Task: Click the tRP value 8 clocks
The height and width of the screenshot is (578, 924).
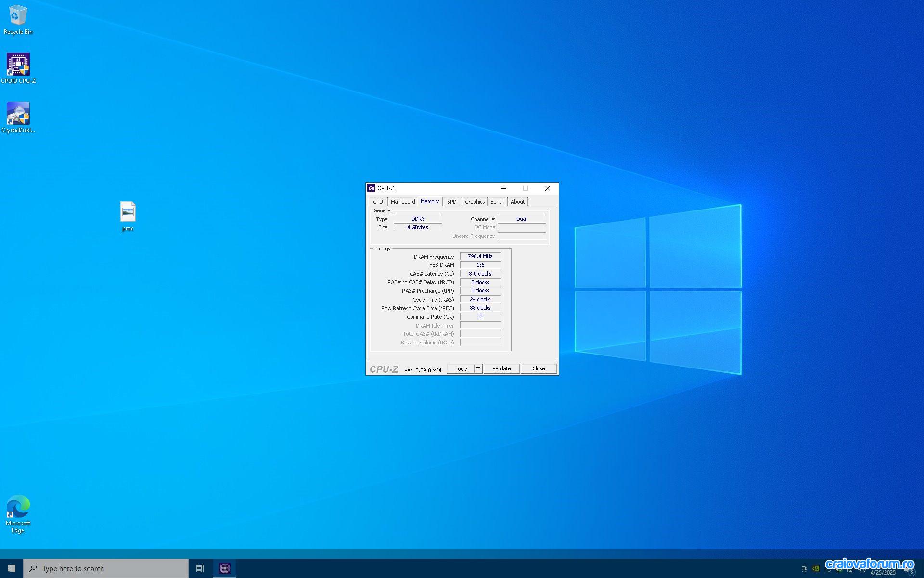Action: 480,290
